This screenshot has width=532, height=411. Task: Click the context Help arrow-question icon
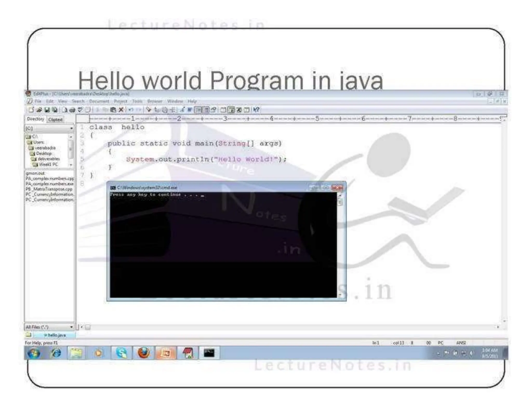(x=256, y=110)
